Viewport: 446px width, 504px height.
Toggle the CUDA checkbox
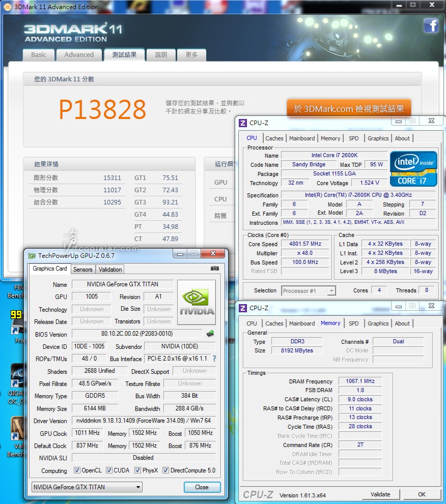(109, 470)
